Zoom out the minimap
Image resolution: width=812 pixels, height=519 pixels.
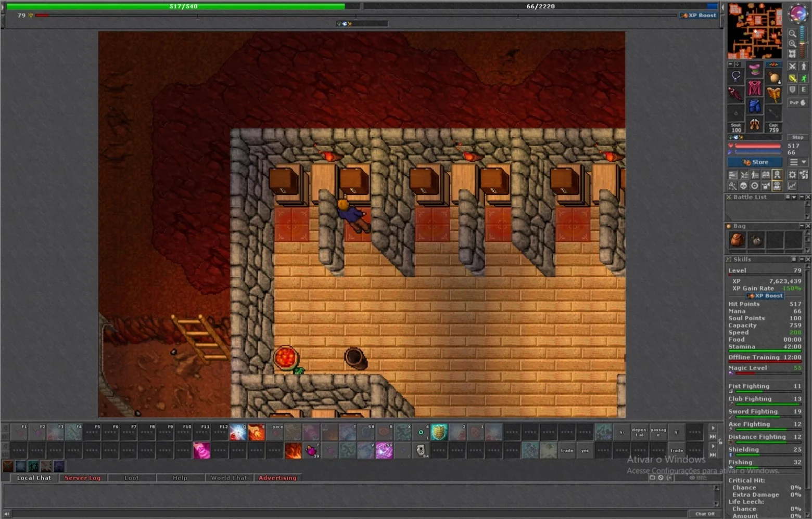coord(792,34)
